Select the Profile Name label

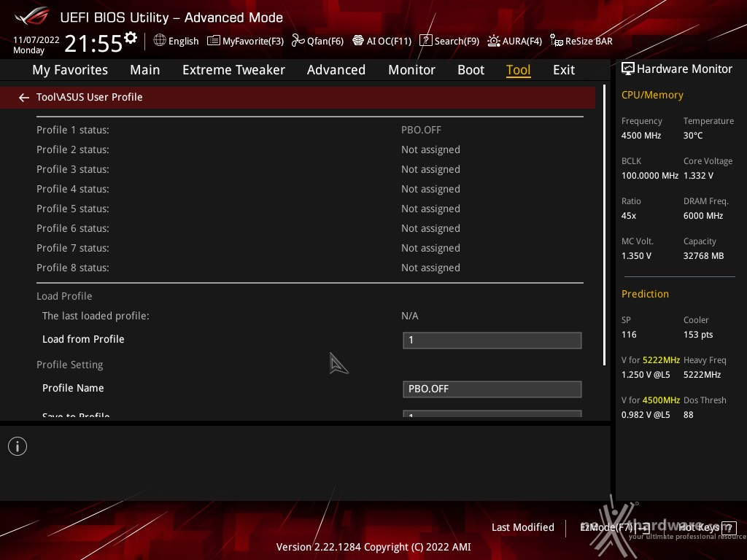(73, 388)
